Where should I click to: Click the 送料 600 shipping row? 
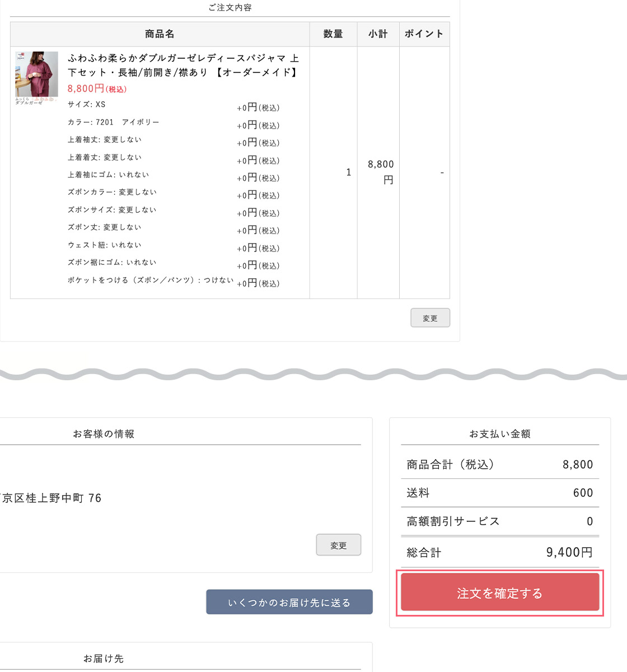(x=499, y=493)
